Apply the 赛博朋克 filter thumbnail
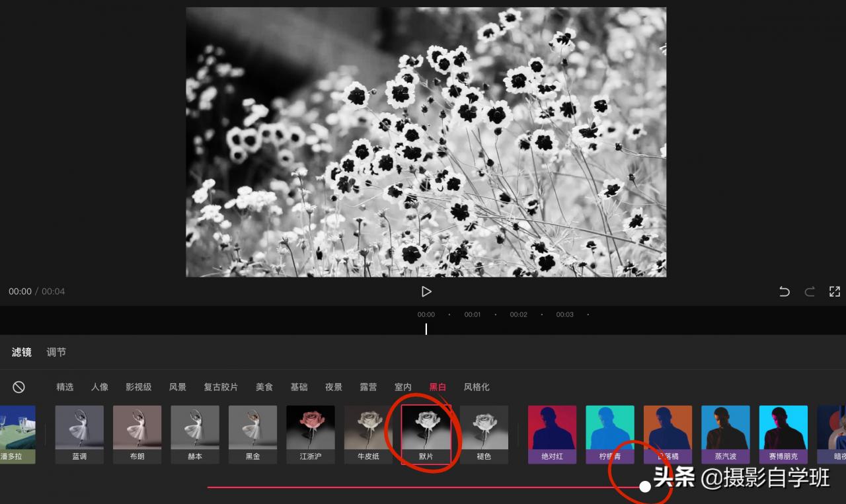The height and width of the screenshot is (504, 846). 783,434
